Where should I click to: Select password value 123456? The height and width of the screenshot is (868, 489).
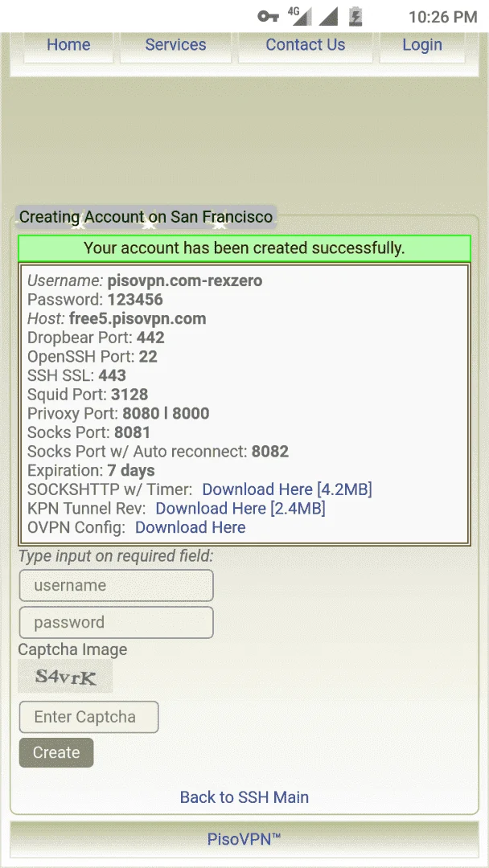point(135,300)
